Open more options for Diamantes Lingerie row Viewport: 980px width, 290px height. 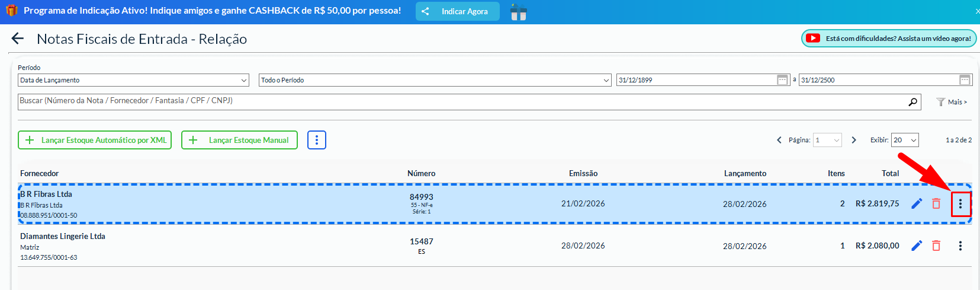pos(960,246)
